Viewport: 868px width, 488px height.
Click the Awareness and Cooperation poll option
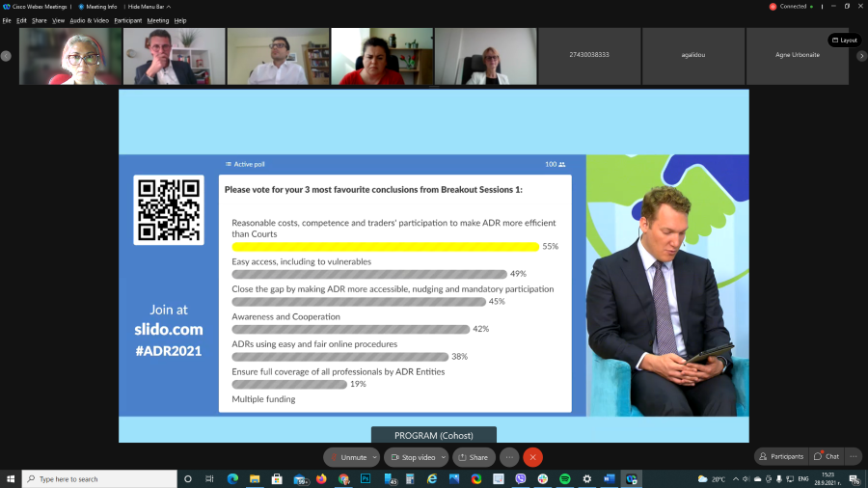[285, 316]
